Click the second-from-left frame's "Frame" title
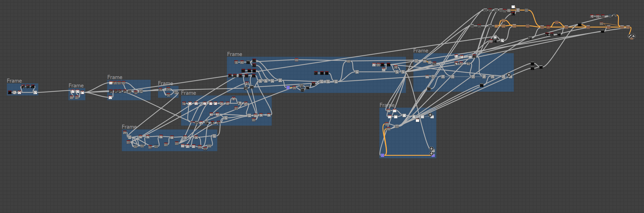This screenshot has width=644, height=213. 76,85
